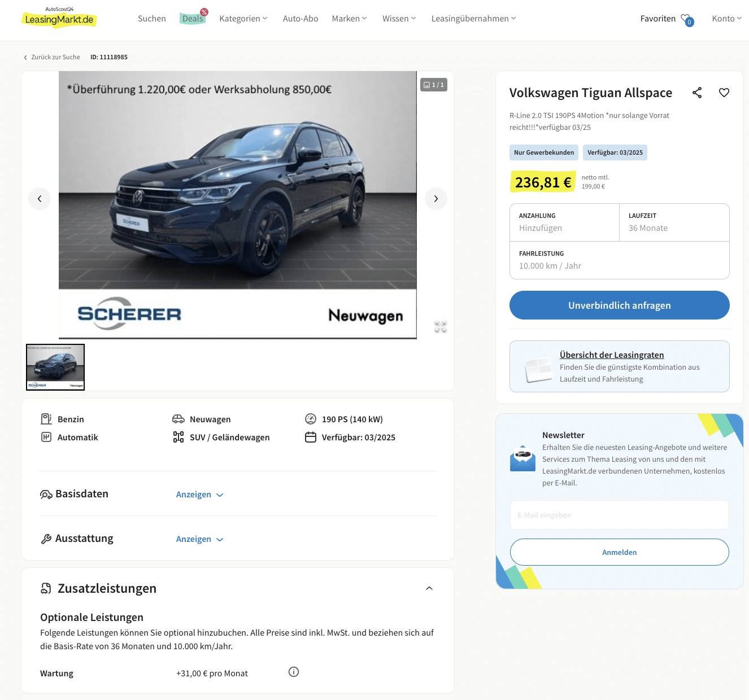Click the Zusatzleistungen document icon
The height and width of the screenshot is (700, 749).
(x=46, y=588)
